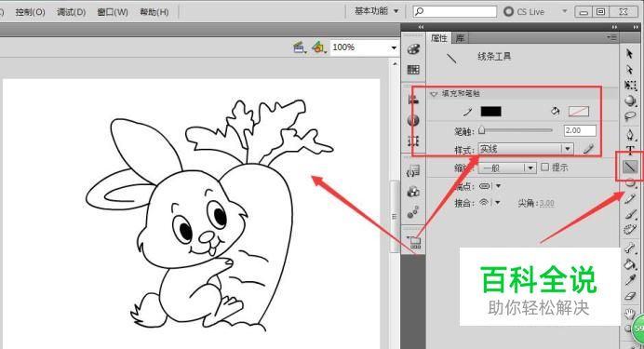Click the stroke value field 2.00
This screenshot has height=349, width=644.
coord(580,130)
